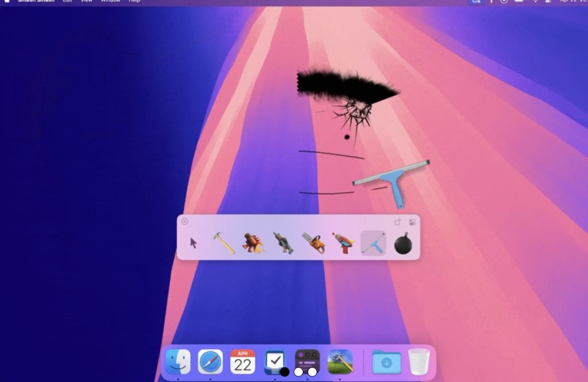Viewport: 588px width, 382px height.
Task: Open the toolbar settings toggle icon
Action: point(412,222)
